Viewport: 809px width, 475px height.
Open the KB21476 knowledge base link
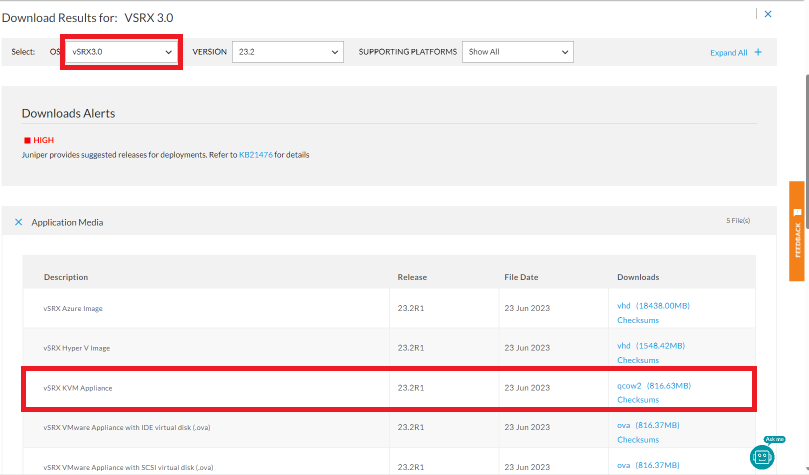pyautogui.click(x=256, y=155)
